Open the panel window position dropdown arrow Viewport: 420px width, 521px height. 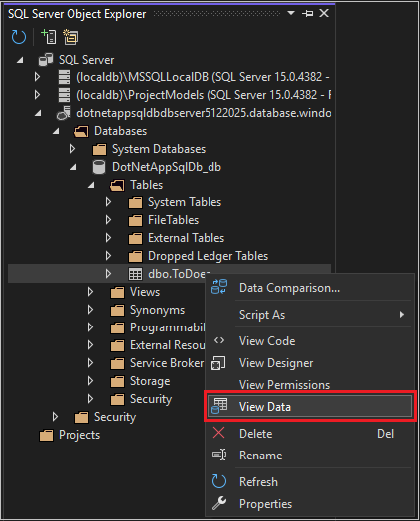point(291,13)
